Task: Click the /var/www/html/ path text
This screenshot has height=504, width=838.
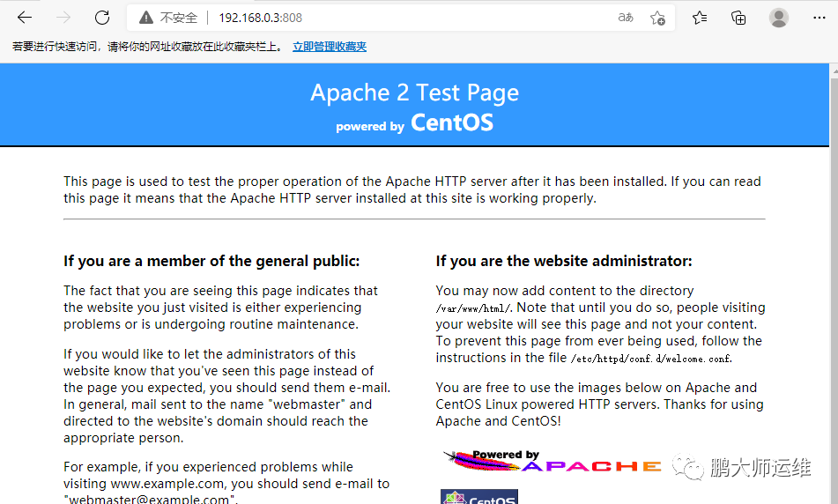Action: (x=473, y=308)
